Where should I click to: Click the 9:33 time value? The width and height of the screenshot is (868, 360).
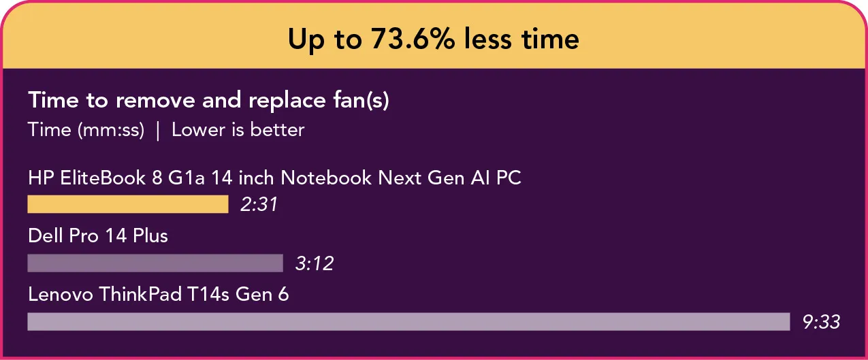(x=822, y=322)
